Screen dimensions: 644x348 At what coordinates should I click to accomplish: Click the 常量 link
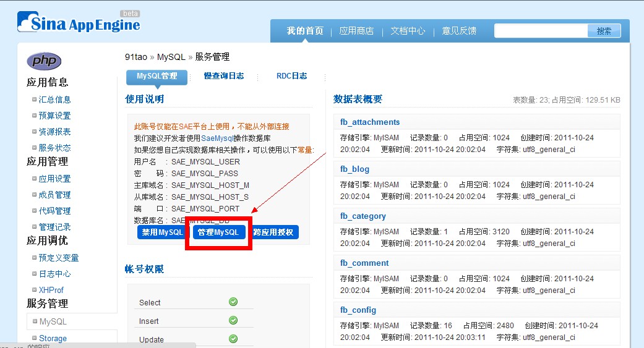point(305,150)
